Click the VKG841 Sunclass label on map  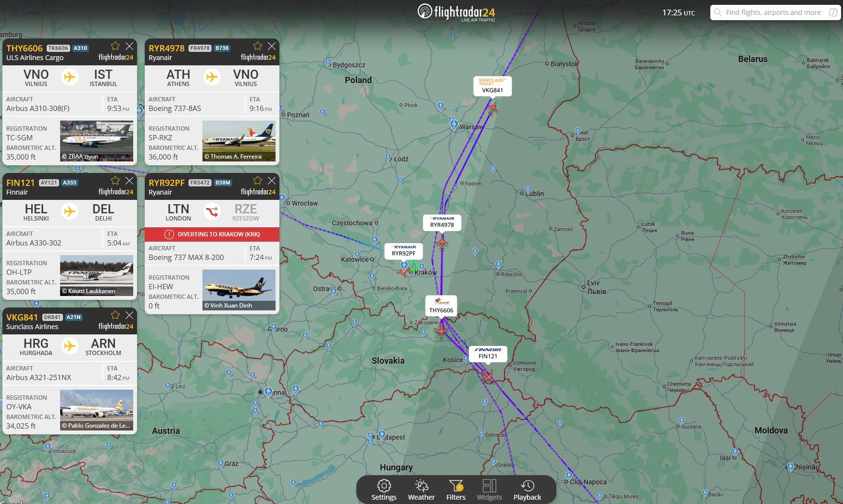[492, 86]
